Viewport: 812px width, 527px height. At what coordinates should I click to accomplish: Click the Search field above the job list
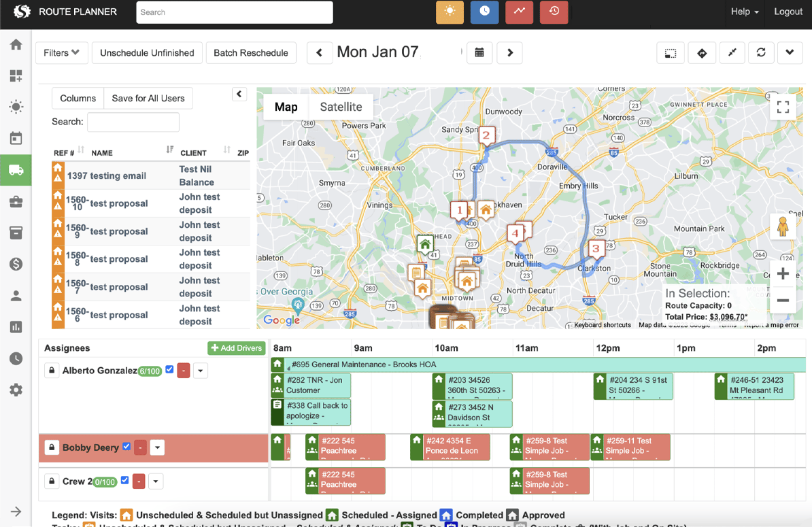(133, 122)
